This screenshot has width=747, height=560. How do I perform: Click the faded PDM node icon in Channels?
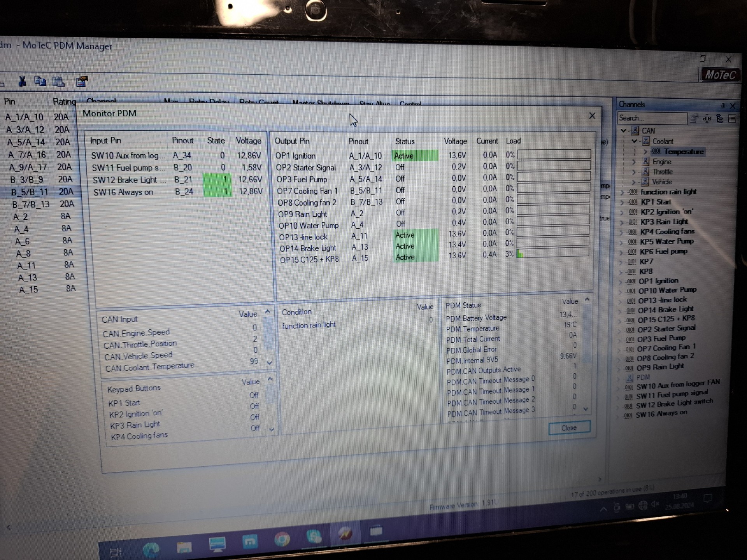click(629, 377)
